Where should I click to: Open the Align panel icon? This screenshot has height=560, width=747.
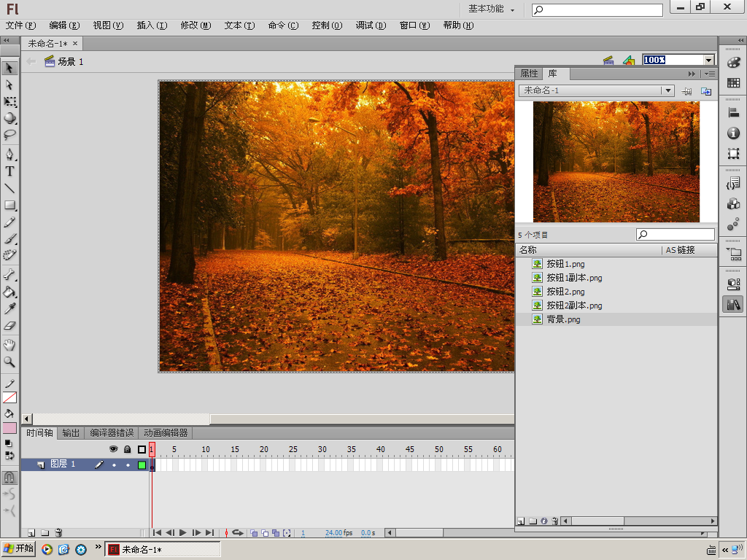click(x=733, y=113)
